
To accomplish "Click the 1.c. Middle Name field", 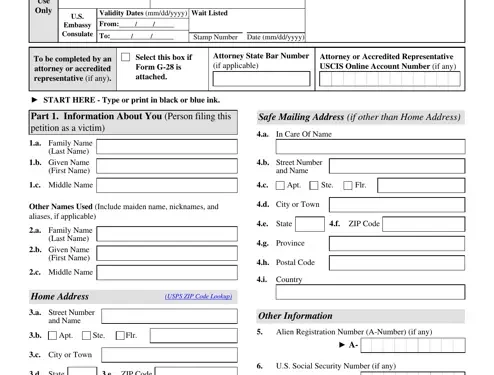I will point(167,185).
